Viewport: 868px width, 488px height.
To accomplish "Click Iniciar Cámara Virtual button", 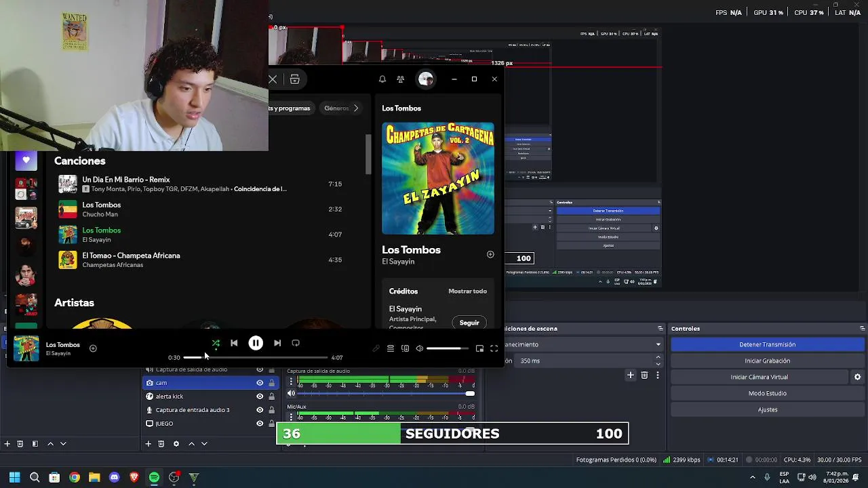I will 759,377.
